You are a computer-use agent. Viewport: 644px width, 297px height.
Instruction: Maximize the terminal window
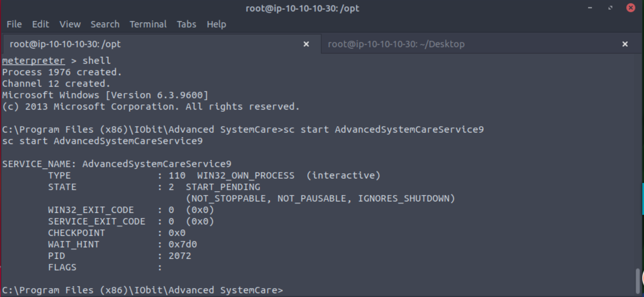(610, 8)
